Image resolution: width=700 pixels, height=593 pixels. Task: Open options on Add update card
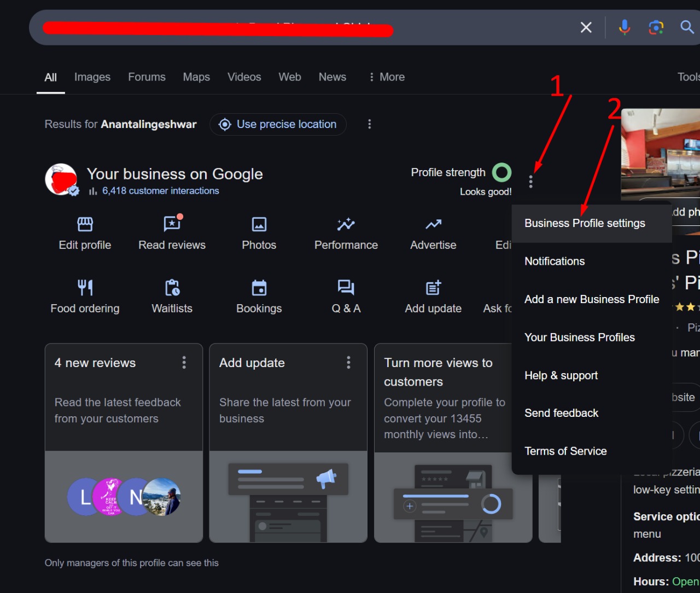pos(349,362)
